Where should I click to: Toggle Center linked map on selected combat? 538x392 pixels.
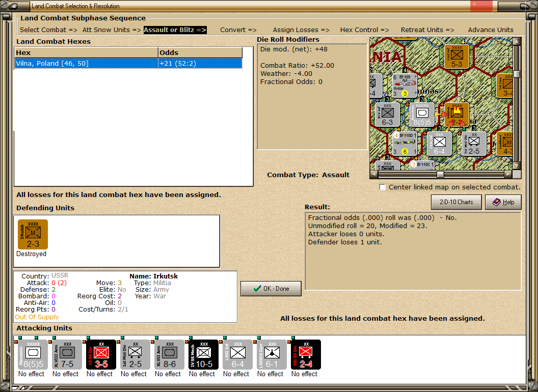pyautogui.click(x=383, y=187)
